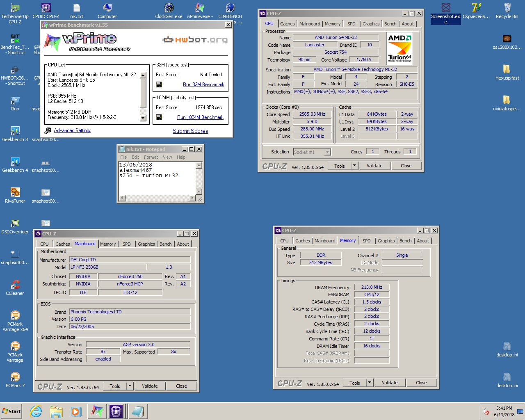The image size is (525, 420).
Task: Open Format menu in Notepad
Action: point(151,157)
